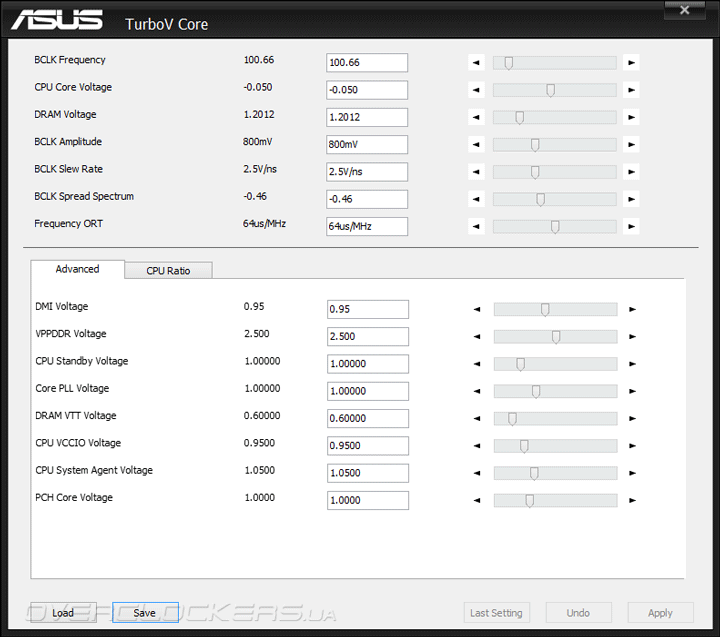Viewport: 720px width, 637px height.
Task: Click the Load profile button
Action: [x=63, y=613]
